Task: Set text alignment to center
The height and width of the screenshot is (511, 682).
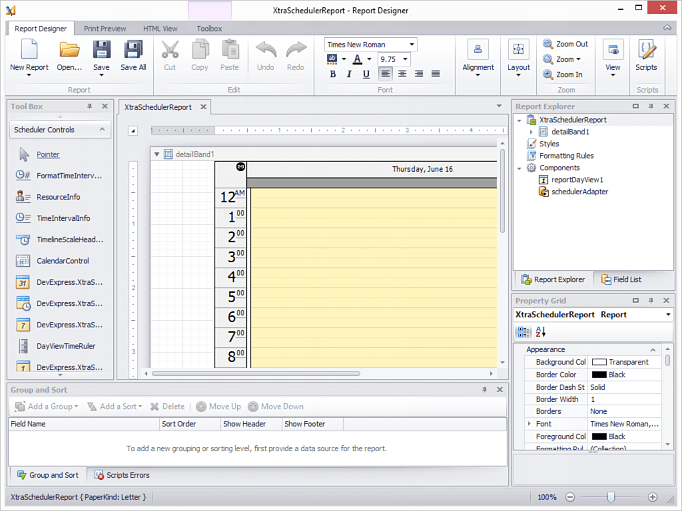Action: coord(402,73)
